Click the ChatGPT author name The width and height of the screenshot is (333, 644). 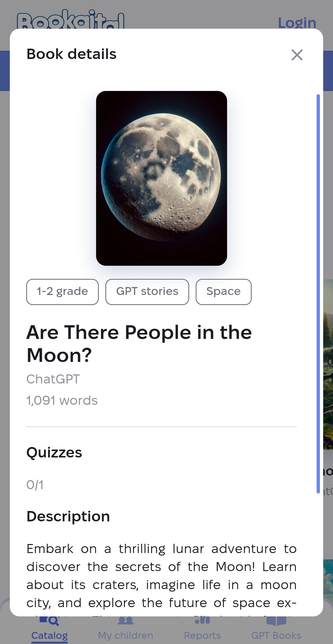point(53,379)
